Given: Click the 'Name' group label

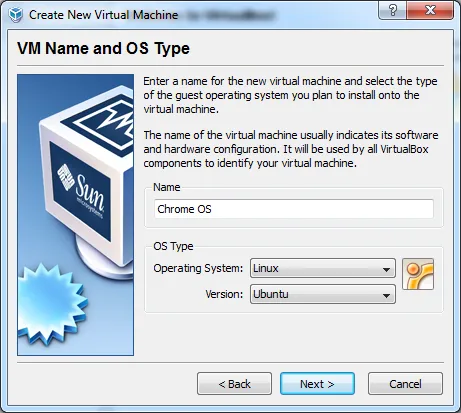Looking at the screenshot, I should 167,187.
